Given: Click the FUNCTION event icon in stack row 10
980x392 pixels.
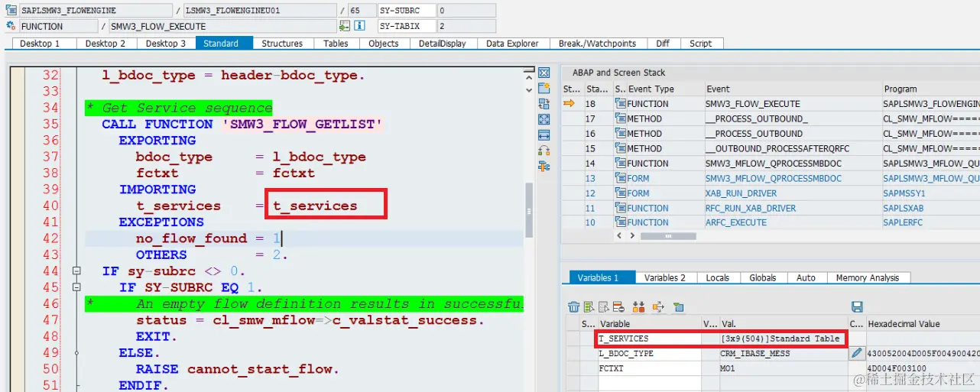Looking at the screenshot, I should tap(621, 222).
